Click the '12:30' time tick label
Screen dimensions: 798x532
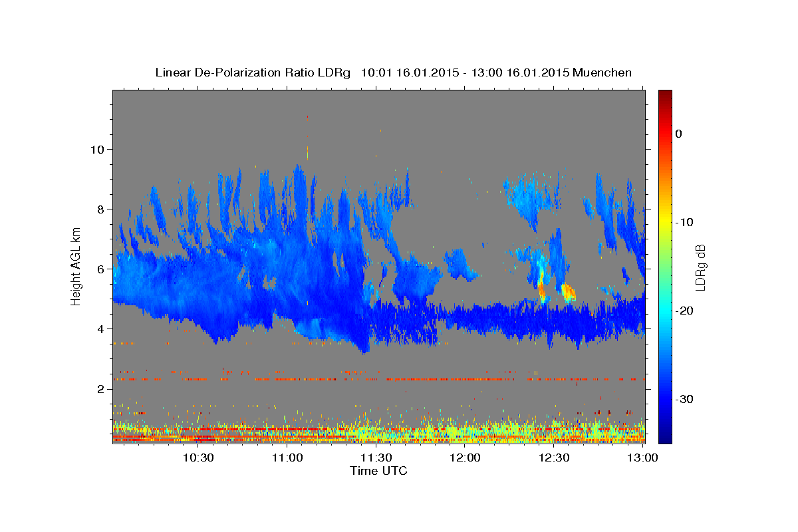pyautogui.click(x=553, y=458)
